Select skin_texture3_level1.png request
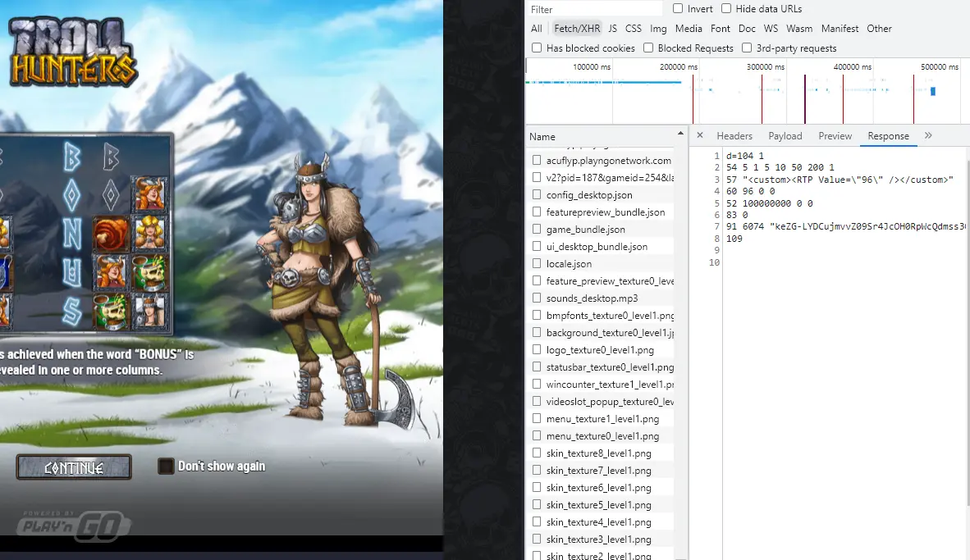 [x=601, y=539]
